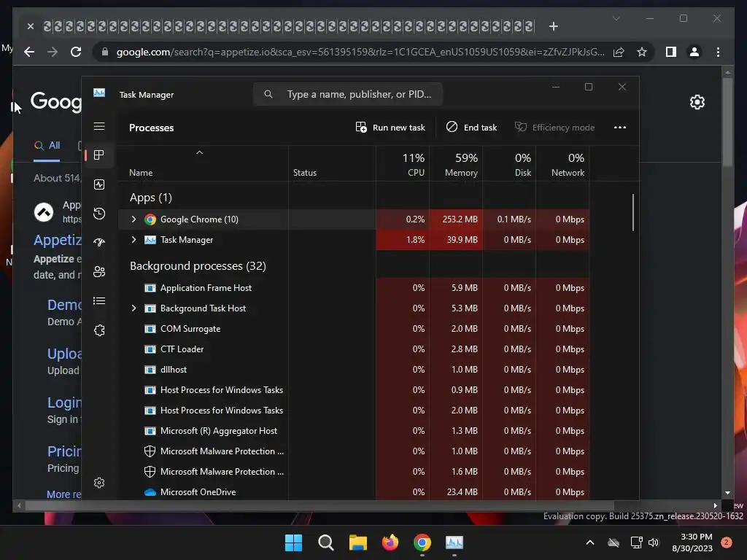Open more options ellipsis in Task Manager
The height and width of the screenshot is (560, 747).
coord(620,127)
